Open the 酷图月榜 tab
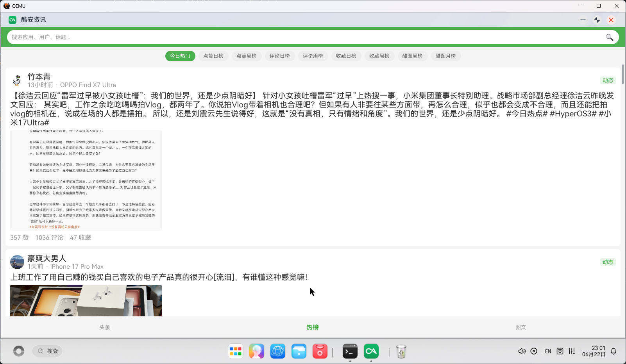Screen dimensions: 626x364 pos(446,56)
